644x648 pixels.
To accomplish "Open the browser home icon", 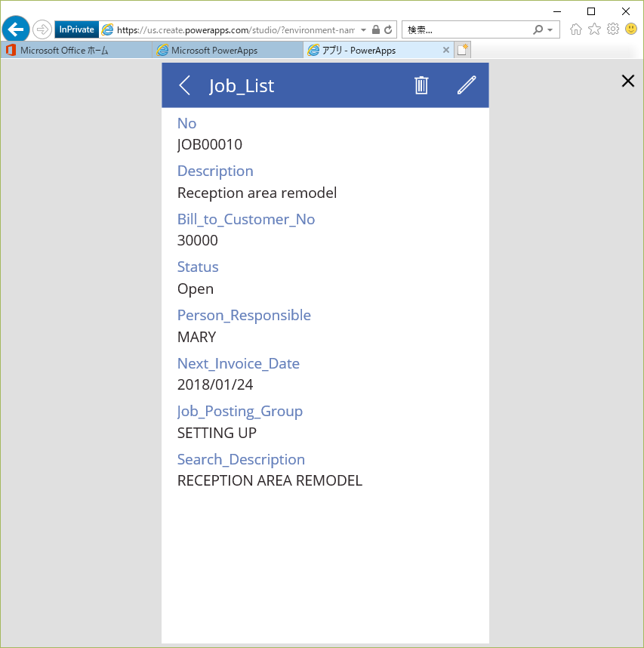I will [576, 29].
